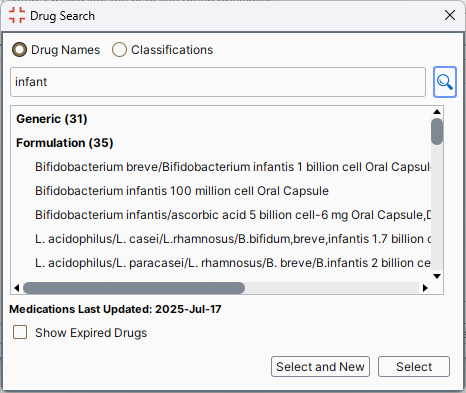The height and width of the screenshot is (393, 466).
Task: Click the horizontal scroll left arrow
Action: click(x=17, y=288)
